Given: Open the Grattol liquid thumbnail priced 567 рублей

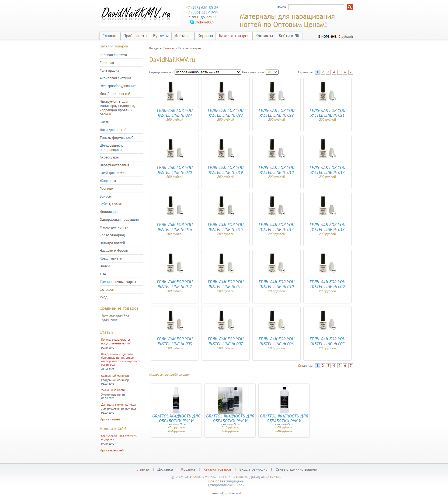Looking at the screenshot, I should click(x=230, y=400).
